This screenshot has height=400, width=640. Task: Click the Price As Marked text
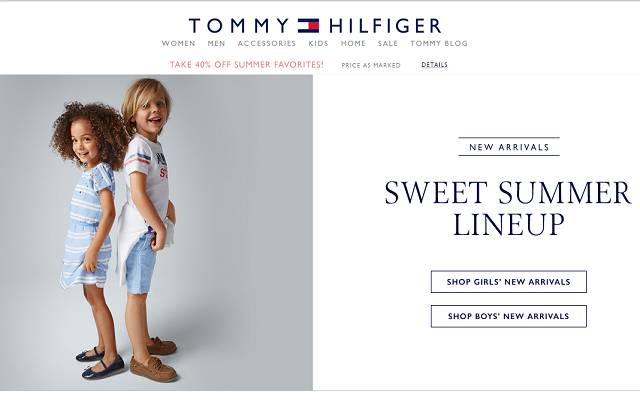tap(371, 65)
